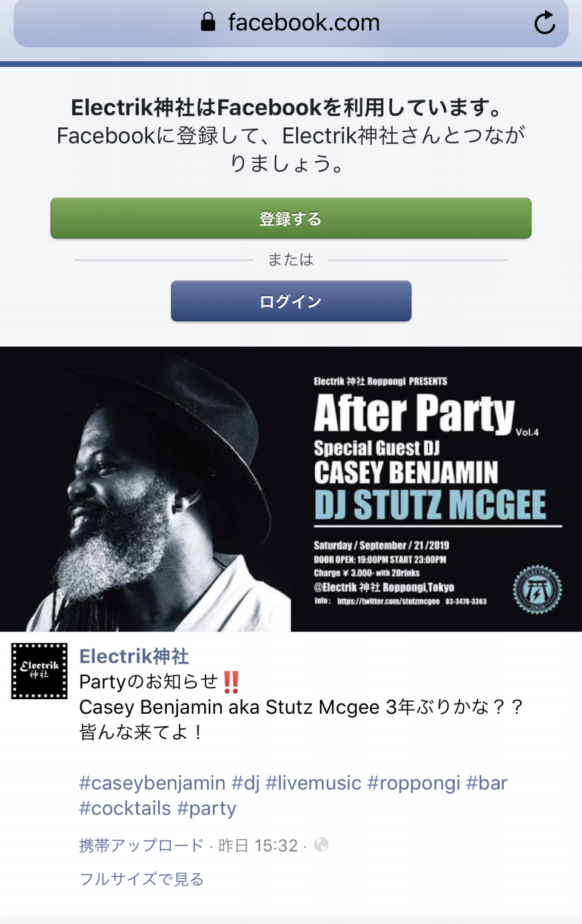Tap the padlock security icon

208,22
